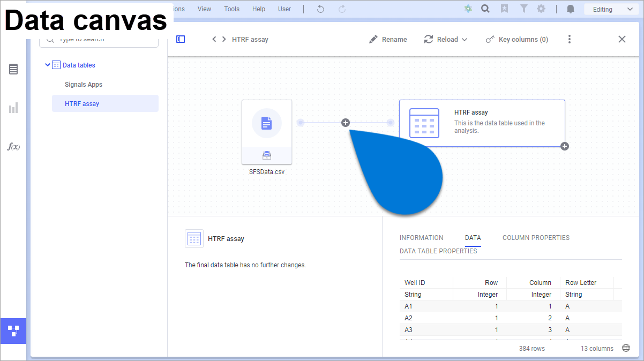Open the recommendations flower icon
This screenshot has height=361, width=644.
468,9
